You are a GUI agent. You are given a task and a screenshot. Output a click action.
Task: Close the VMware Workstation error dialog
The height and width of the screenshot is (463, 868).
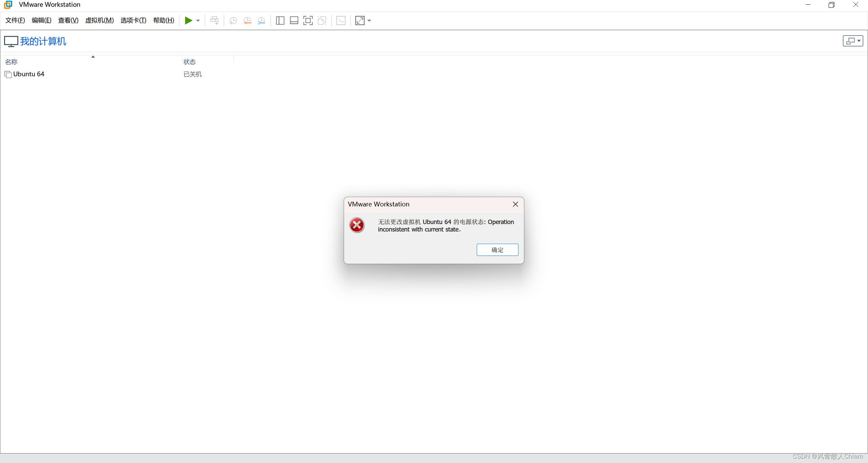click(515, 204)
